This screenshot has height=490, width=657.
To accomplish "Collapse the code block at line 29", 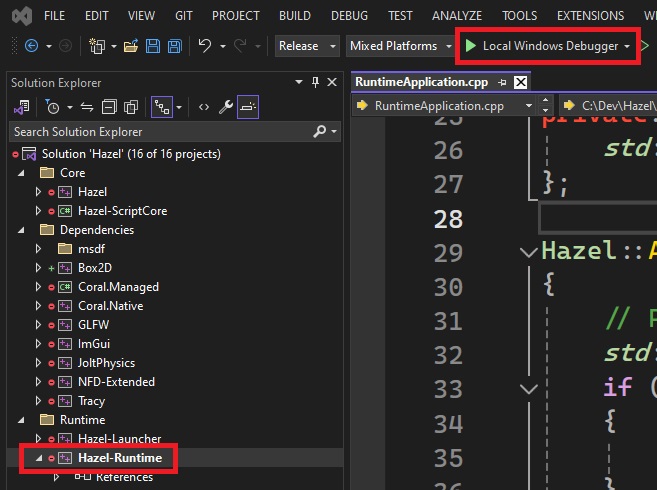I will [x=528, y=252].
